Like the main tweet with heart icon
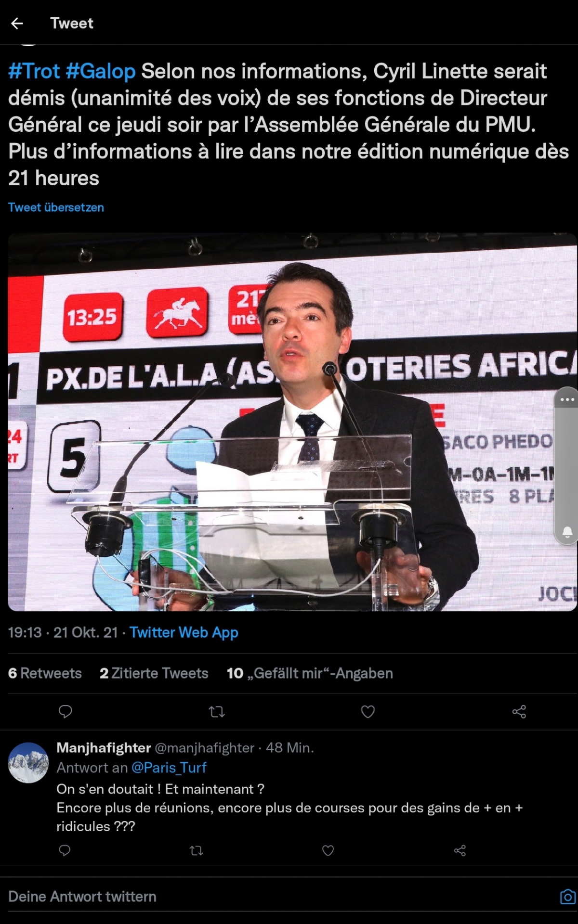The width and height of the screenshot is (578, 924). click(368, 711)
